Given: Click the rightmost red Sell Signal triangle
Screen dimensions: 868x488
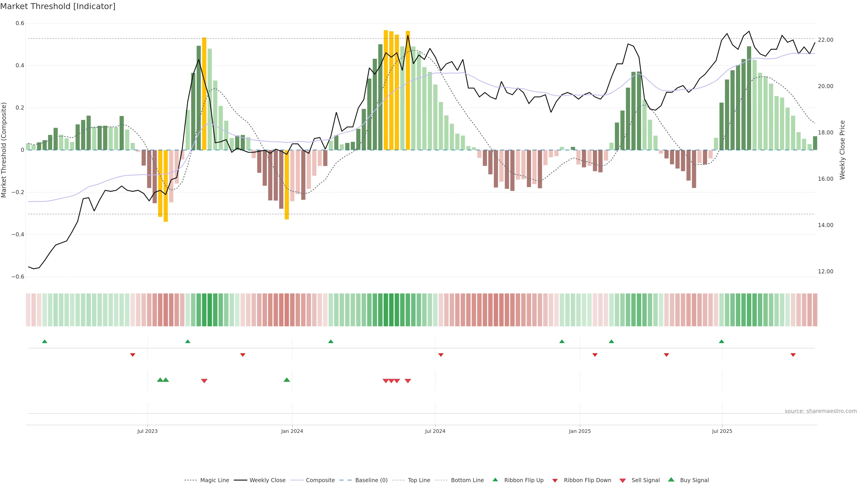Looking at the screenshot, I should coord(408,381).
